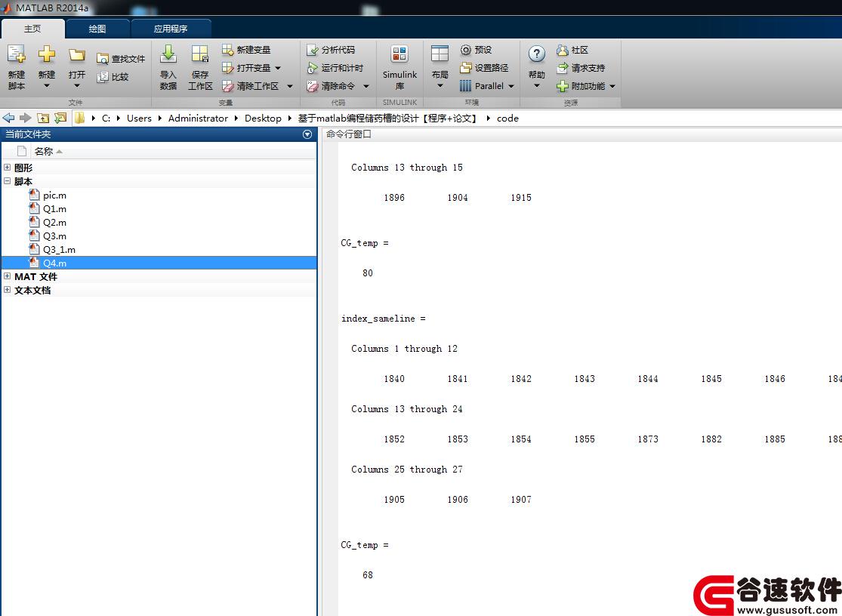Image resolution: width=842 pixels, height=616 pixels.
Task: Click the Desktop path segment
Action: (263, 118)
